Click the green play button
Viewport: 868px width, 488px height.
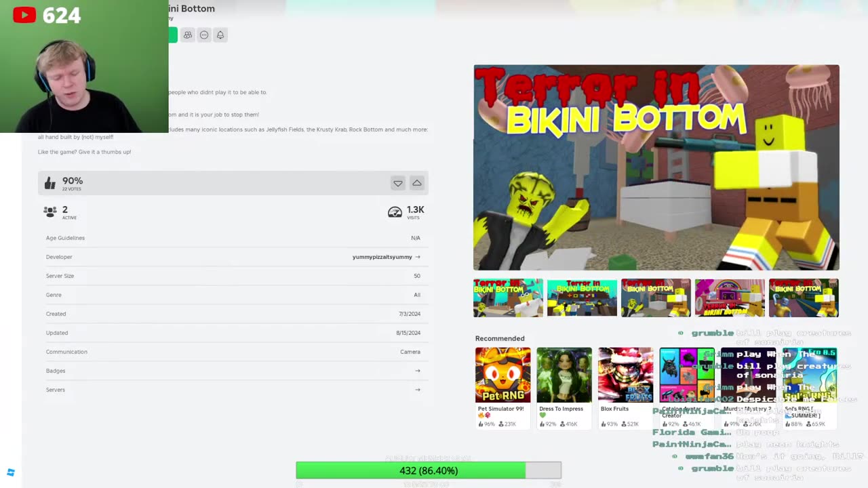(173, 35)
